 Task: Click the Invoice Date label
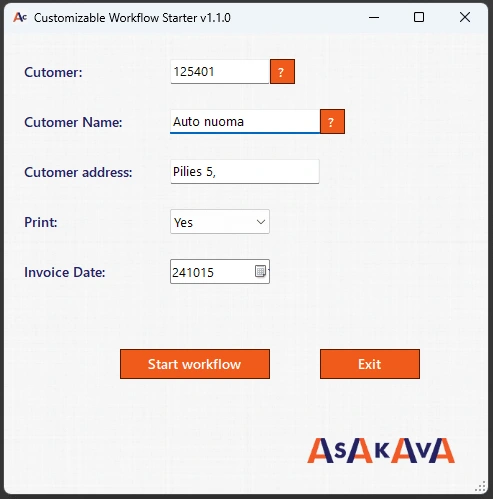65,272
